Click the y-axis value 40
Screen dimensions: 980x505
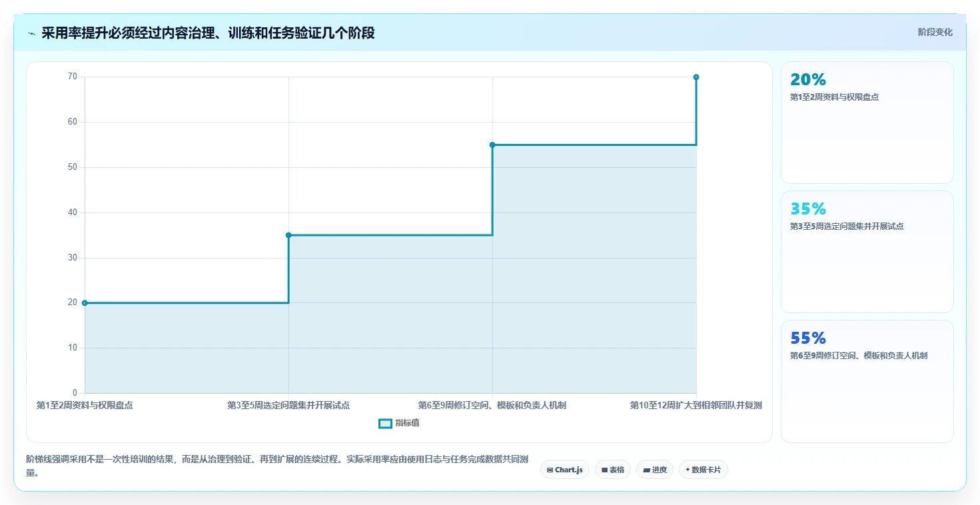click(x=72, y=213)
